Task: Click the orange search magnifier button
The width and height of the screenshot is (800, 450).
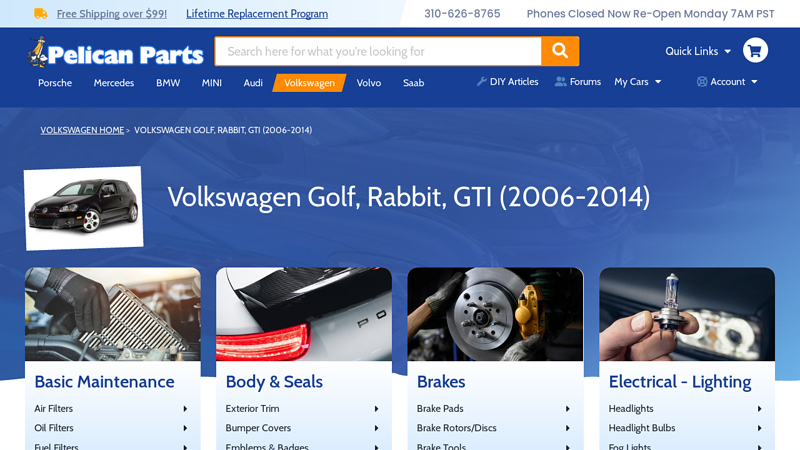Action: (560, 51)
